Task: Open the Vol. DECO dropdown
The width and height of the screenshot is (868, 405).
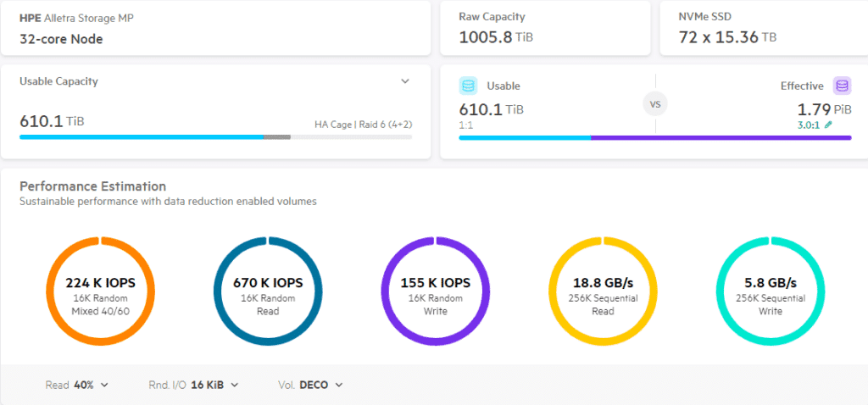Action: click(x=310, y=385)
